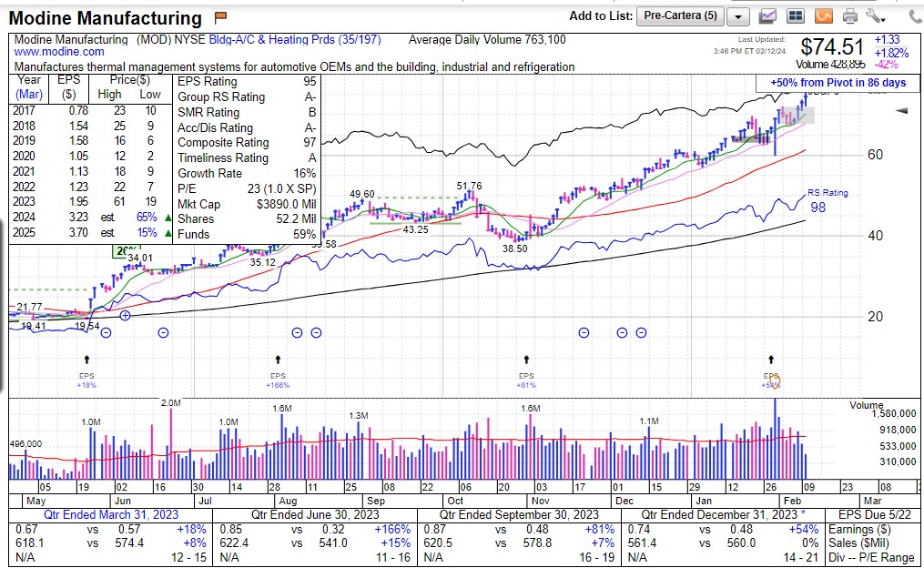Viewport: 924px width, 568px height.
Task: Click the 1.1M volume label in December
Action: 649,421
